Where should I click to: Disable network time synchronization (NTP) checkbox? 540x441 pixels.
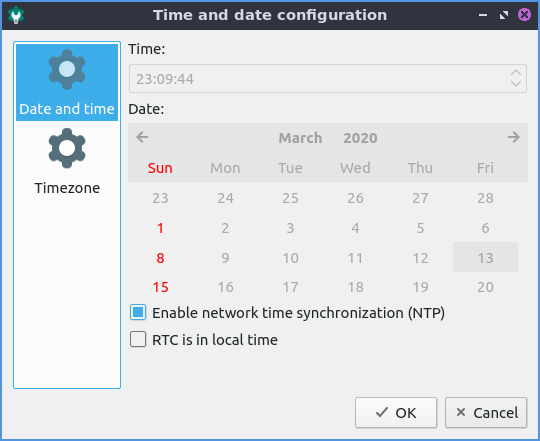(x=138, y=312)
